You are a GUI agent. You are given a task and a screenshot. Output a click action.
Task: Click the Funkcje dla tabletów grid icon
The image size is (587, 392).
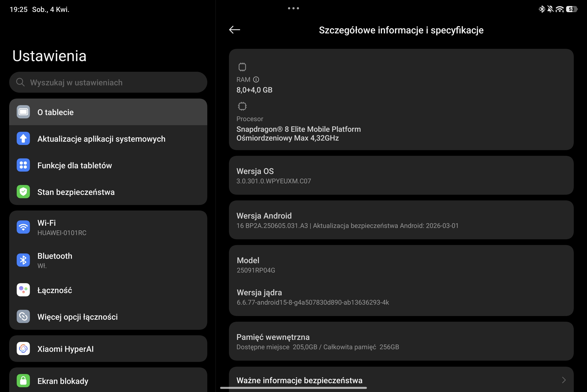click(23, 165)
